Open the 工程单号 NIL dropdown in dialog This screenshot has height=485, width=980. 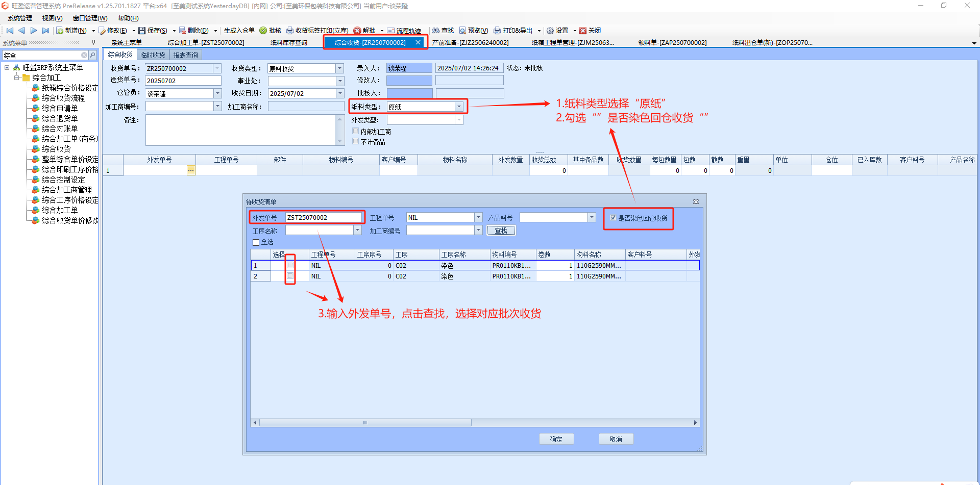pos(478,217)
